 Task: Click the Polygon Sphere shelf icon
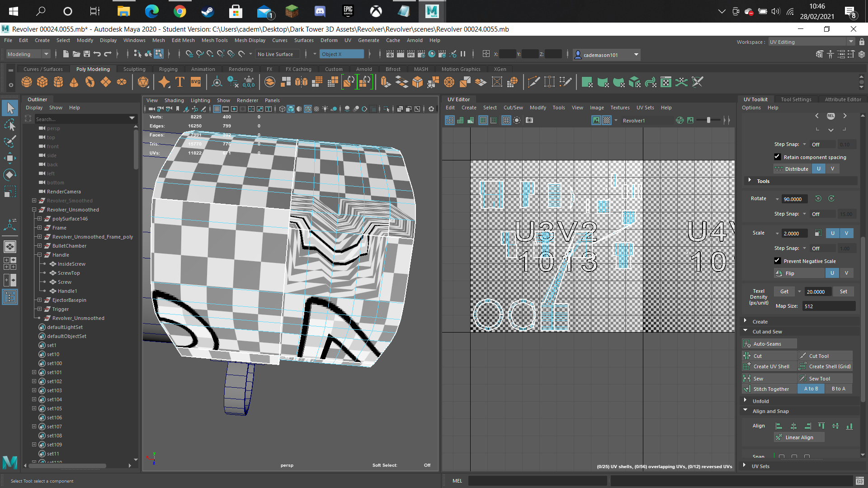[27, 82]
